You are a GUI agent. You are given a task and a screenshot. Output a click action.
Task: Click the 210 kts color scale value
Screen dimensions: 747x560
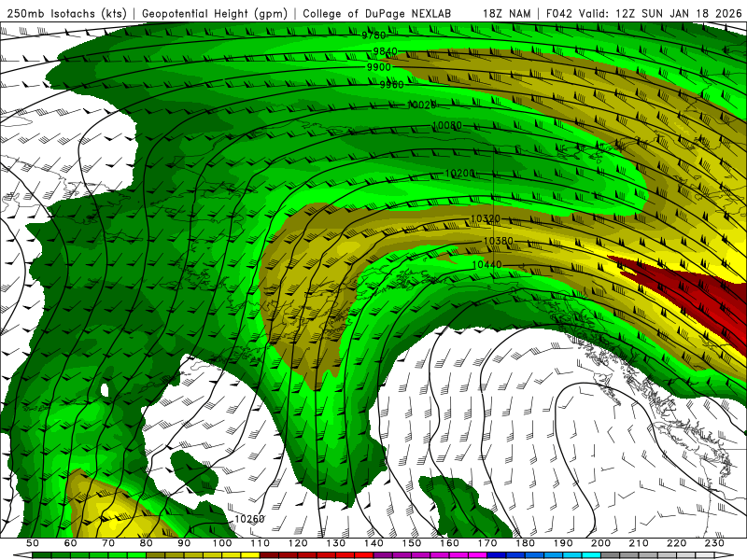[639, 543]
